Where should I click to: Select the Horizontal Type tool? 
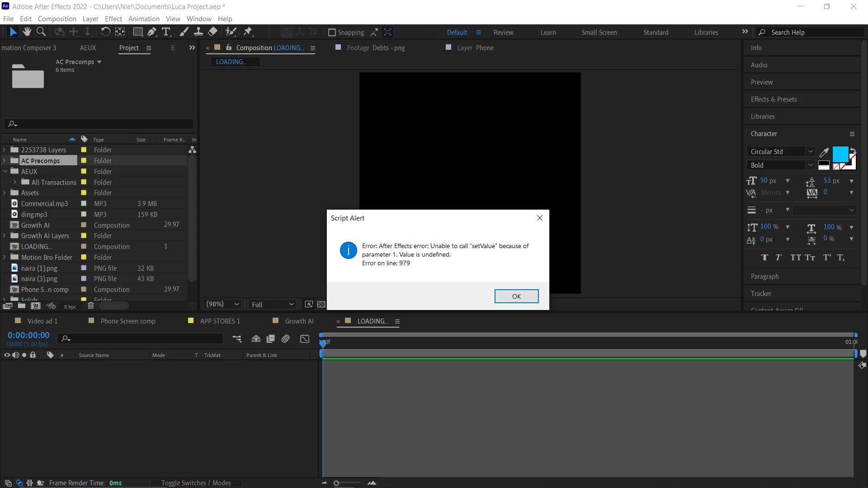pyautogui.click(x=166, y=32)
